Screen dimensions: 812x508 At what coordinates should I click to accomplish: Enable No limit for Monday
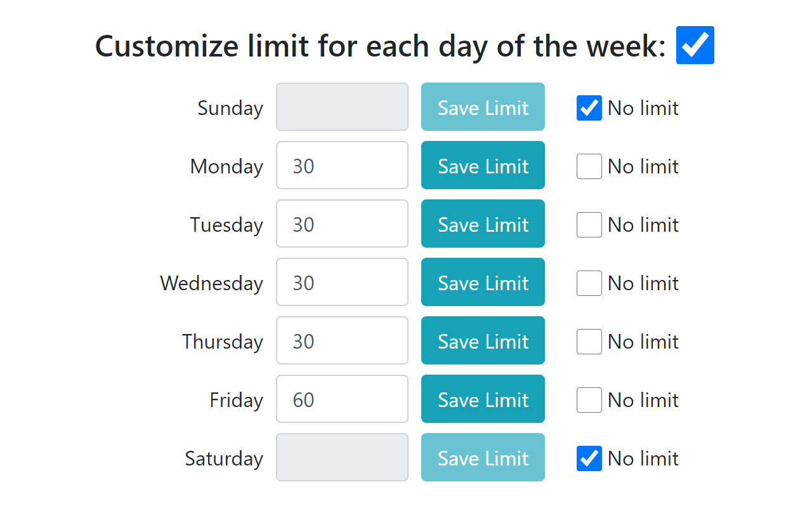click(x=589, y=166)
